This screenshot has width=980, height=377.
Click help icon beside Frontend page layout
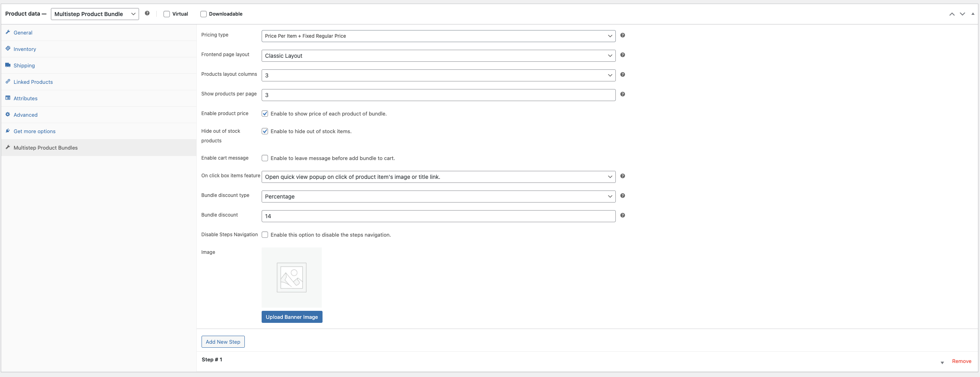(622, 55)
